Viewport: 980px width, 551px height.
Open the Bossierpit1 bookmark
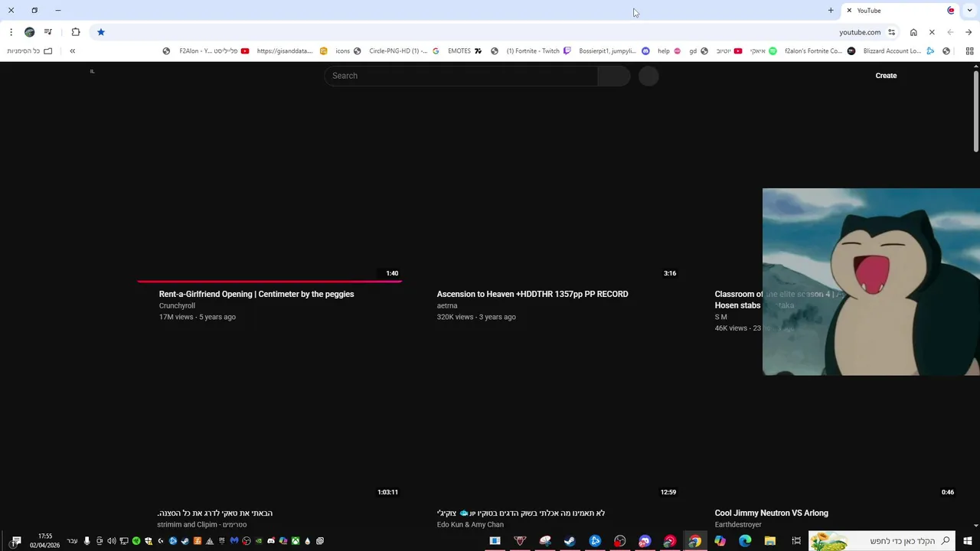[x=613, y=51]
